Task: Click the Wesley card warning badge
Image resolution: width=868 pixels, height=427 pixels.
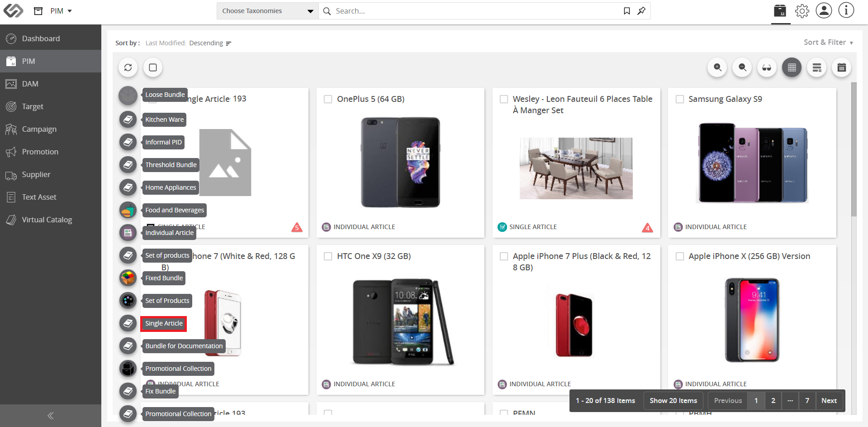Action: pyautogui.click(x=647, y=227)
